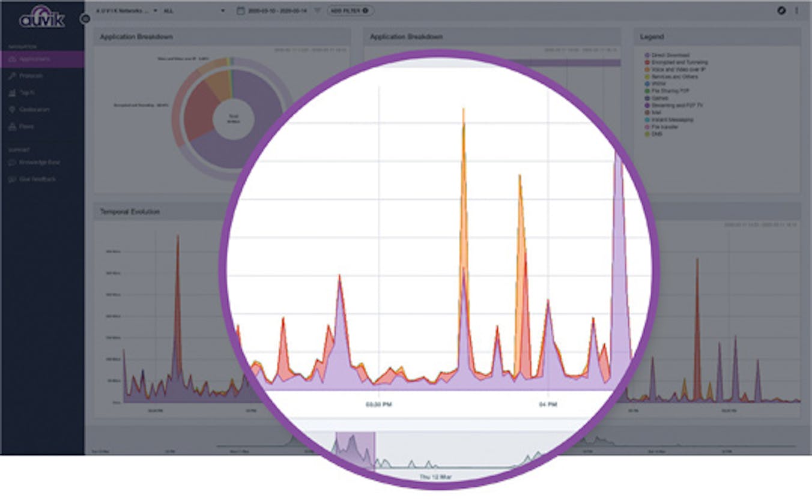Open the three-dot more options menu
This screenshot has width=812, height=504.
[797, 10]
